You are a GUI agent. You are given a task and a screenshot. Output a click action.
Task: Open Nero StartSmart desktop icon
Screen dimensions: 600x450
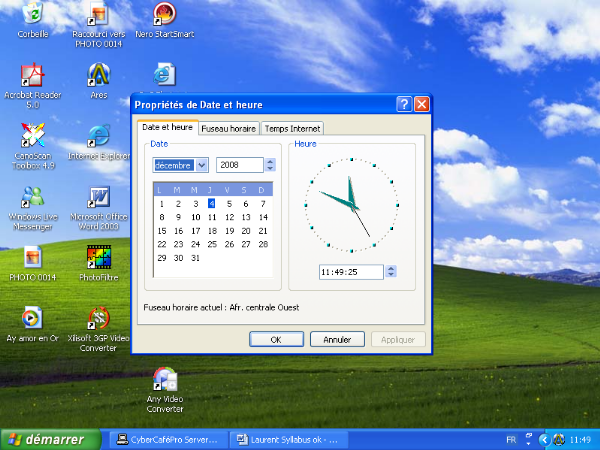165,14
